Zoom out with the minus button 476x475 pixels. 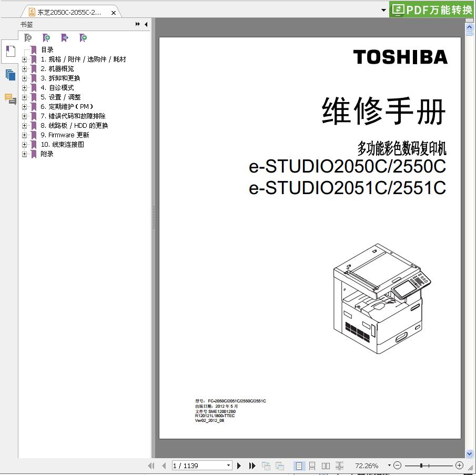[397, 466]
